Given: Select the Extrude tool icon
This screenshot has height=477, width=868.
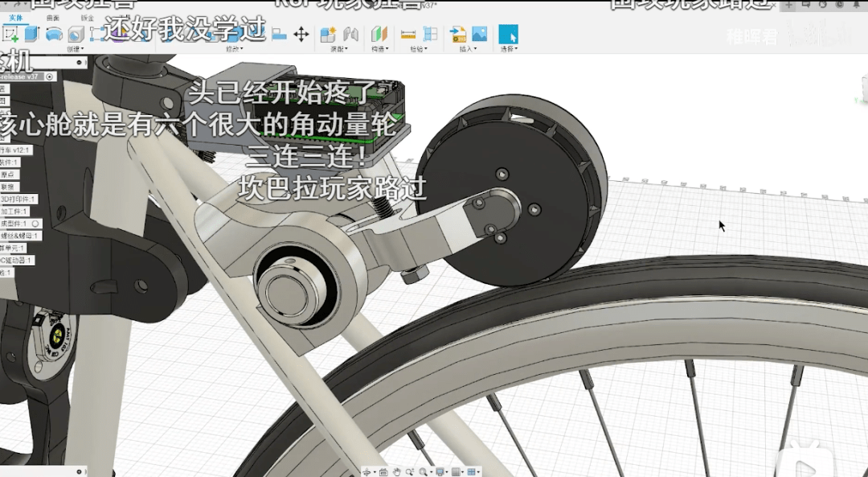Looking at the screenshot, I should click(32, 34).
